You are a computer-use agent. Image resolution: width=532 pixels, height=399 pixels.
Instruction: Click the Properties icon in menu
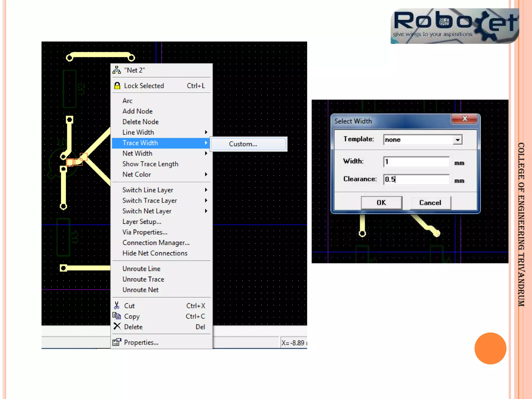117,342
